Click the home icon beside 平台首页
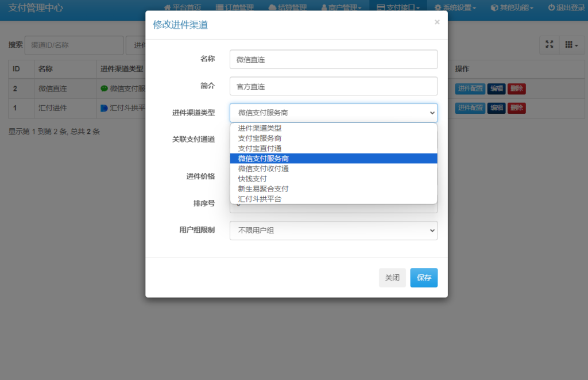 point(168,7)
